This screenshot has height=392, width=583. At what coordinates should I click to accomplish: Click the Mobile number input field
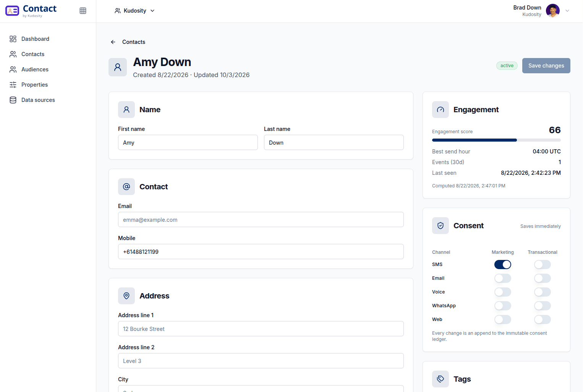coord(261,252)
